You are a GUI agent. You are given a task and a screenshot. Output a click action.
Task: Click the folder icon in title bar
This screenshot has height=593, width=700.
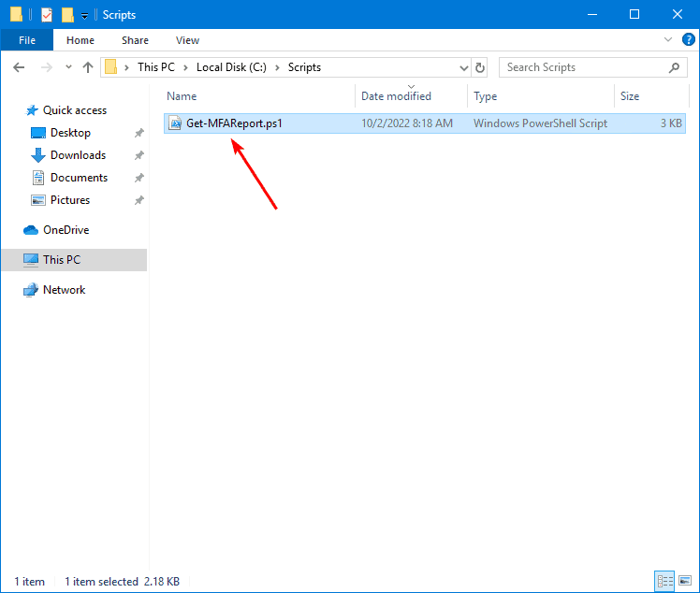point(16,14)
